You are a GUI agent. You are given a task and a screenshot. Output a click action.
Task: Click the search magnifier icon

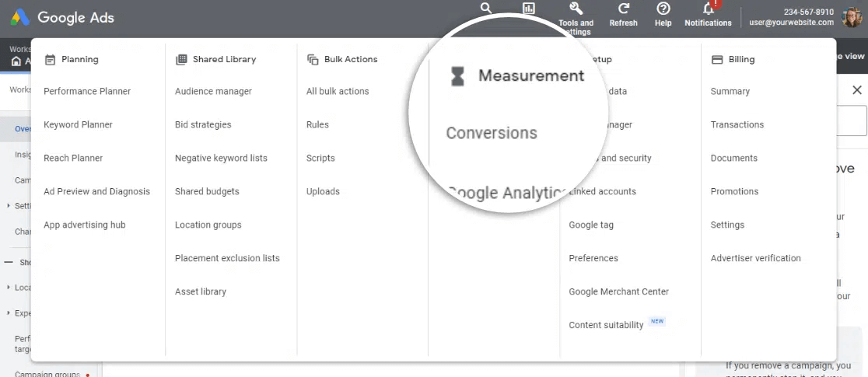coord(486,9)
